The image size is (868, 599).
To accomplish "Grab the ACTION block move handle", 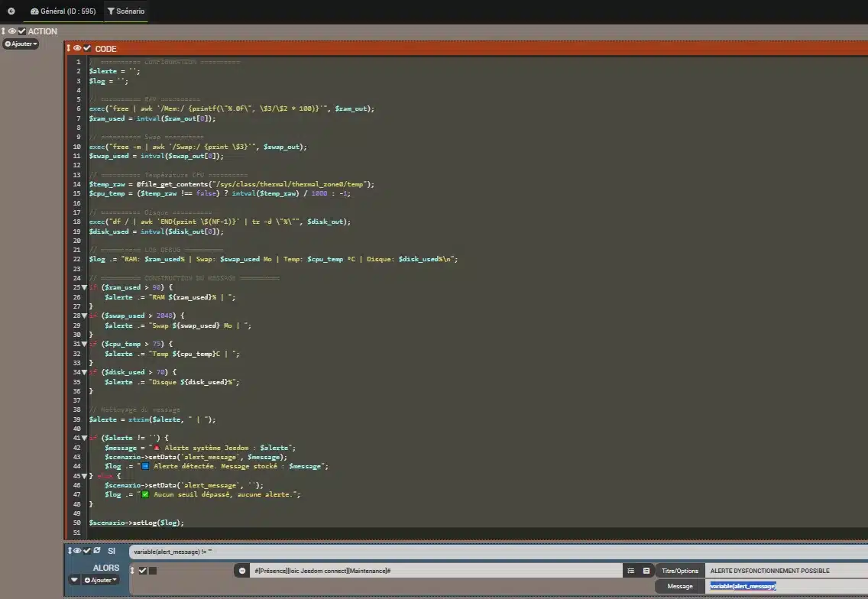I will [x=3, y=31].
